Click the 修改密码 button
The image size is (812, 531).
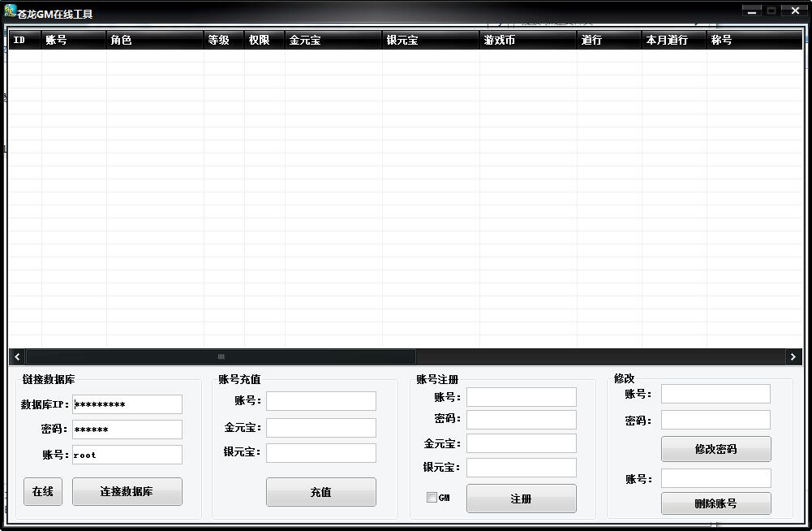(x=715, y=449)
